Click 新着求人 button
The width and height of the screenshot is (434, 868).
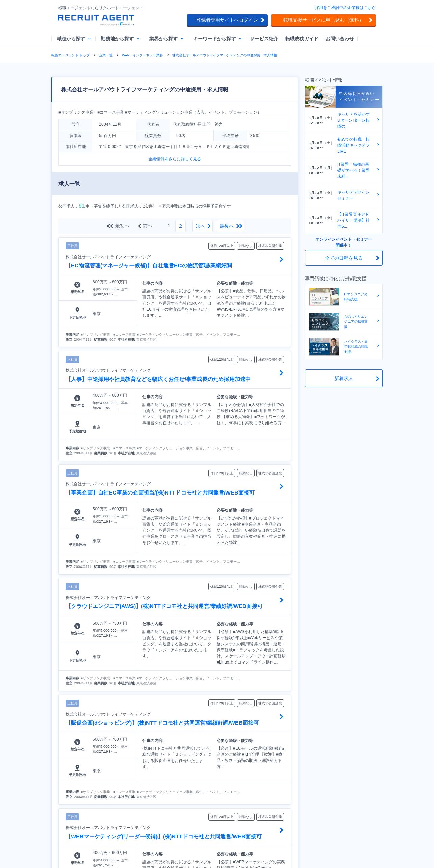[x=344, y=378]
